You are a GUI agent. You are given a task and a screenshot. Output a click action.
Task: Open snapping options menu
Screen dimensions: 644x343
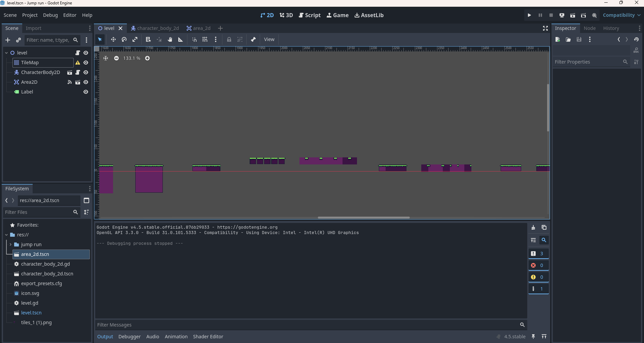pos(216,39)
